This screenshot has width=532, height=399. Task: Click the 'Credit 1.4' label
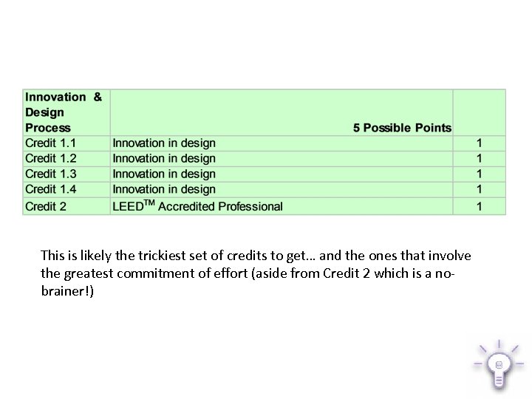click(51, 189)
